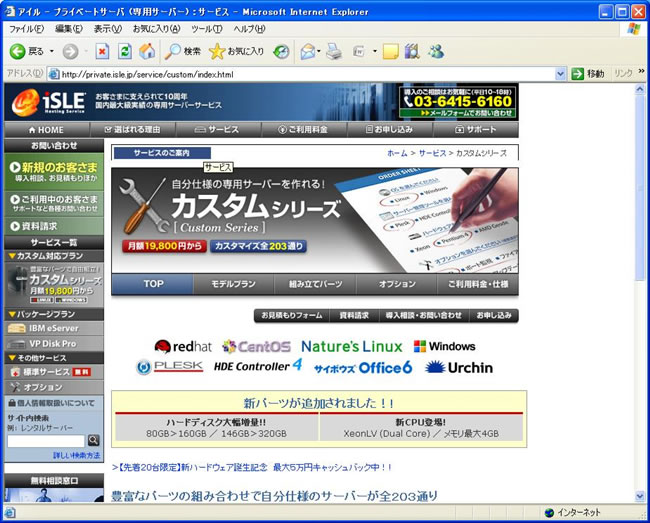Open the Mail envelope toolbar icon

tap(308, 52)
